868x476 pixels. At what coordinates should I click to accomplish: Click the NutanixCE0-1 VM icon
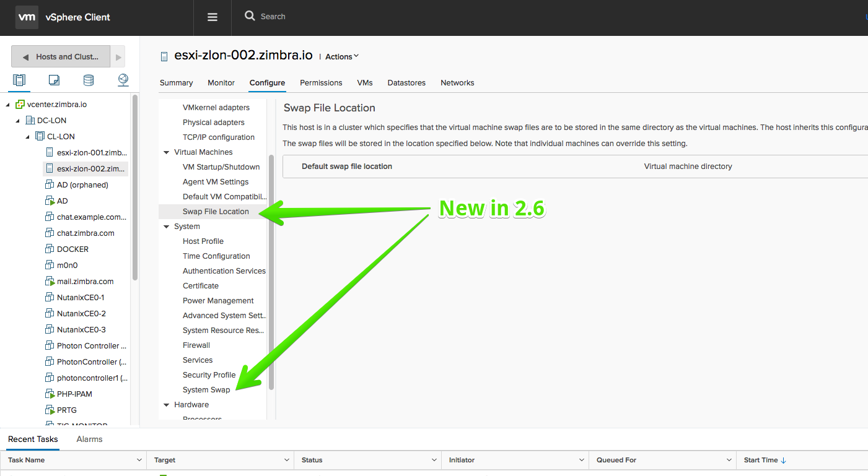[x=50, y=298]
